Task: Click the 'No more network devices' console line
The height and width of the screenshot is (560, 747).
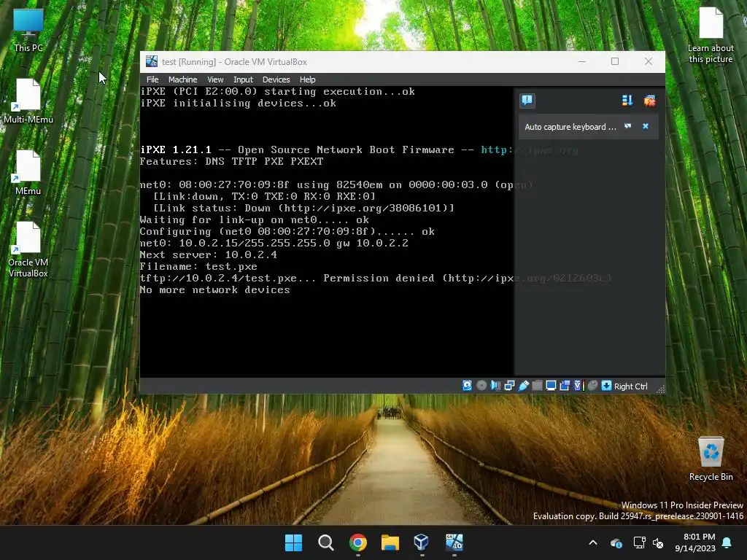Action: pyautogui.click(x=215, y=289)
